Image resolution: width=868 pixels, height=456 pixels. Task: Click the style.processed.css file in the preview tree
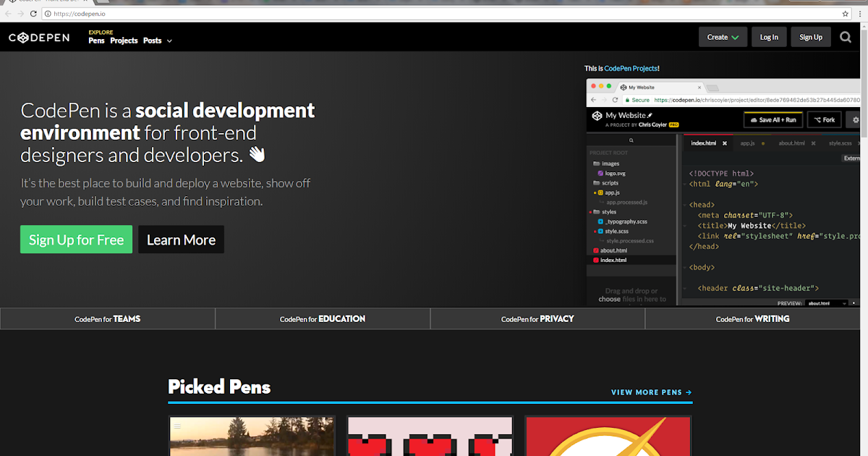626,240
